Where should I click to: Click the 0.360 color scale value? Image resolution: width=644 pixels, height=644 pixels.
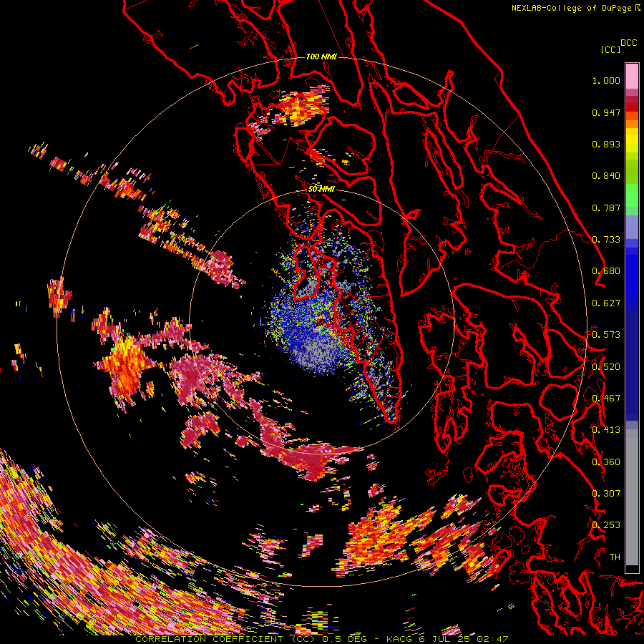(x=606, y=462)
